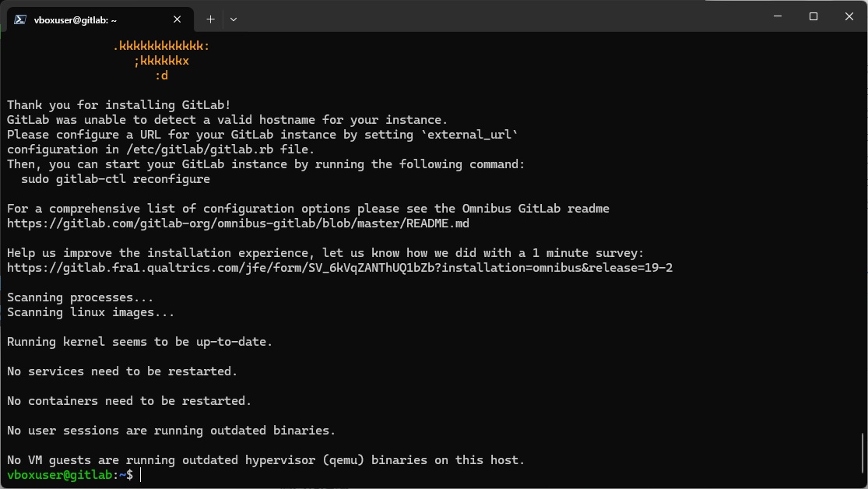
Task: Click the orange GitLab ASCII logo art
Action: point(161,61)
